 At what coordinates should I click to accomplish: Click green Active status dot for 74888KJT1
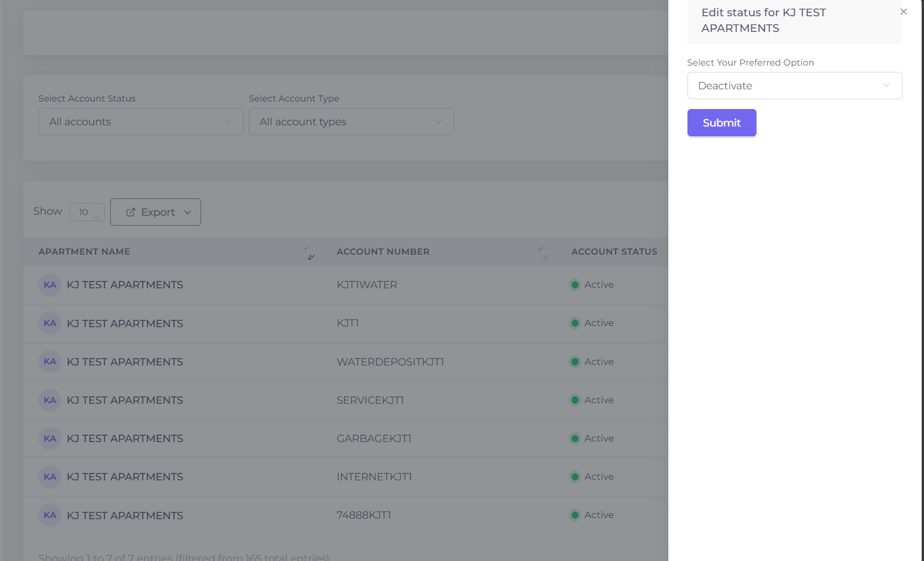click(x=575, y=515)
